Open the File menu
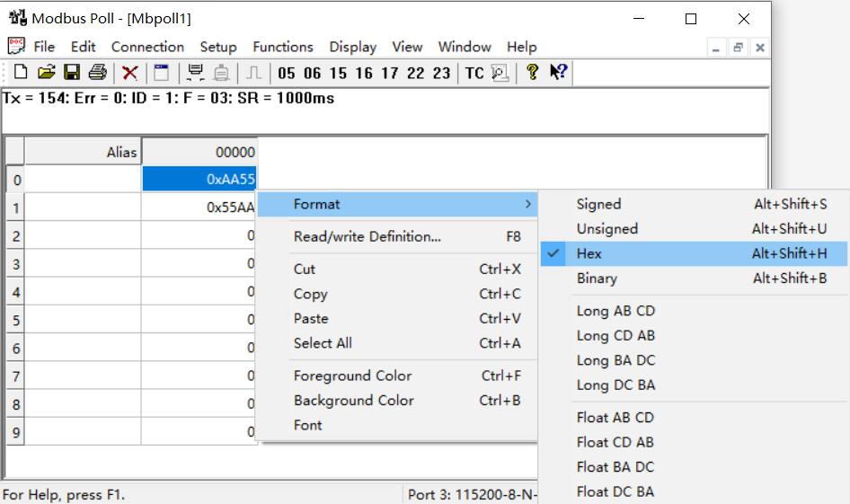The image size is (850, 504). coord(44,47)
